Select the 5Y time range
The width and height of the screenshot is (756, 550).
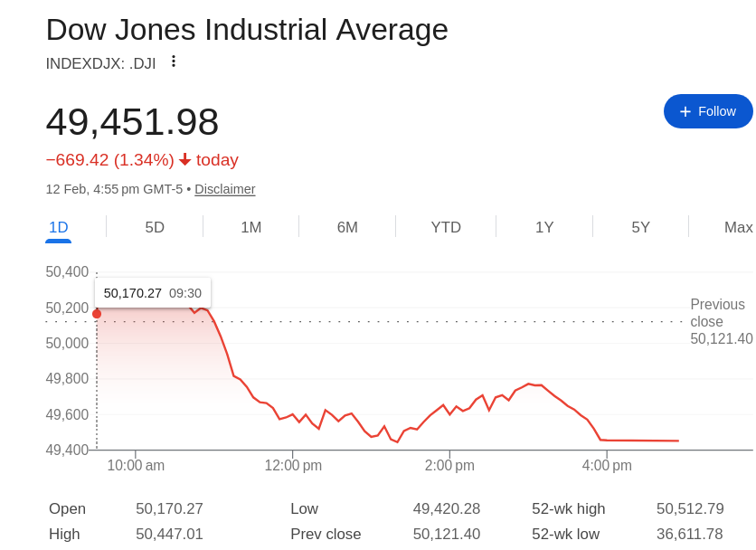[x=640, y=227]
